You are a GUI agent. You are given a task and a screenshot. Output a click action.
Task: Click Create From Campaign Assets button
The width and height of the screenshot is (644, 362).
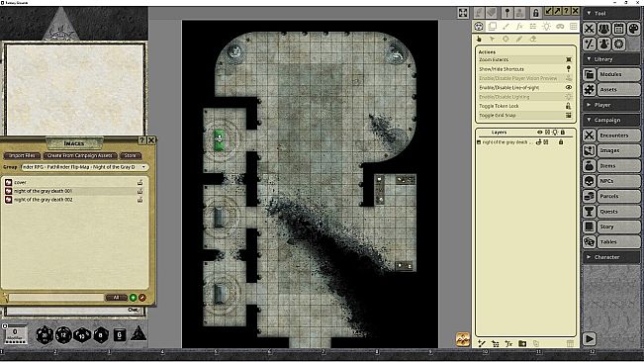80,155
